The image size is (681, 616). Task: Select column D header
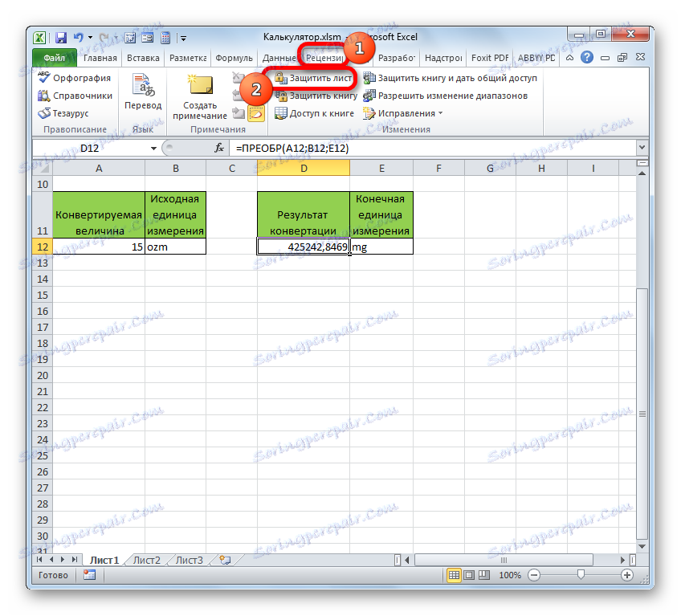click(304, 168)
